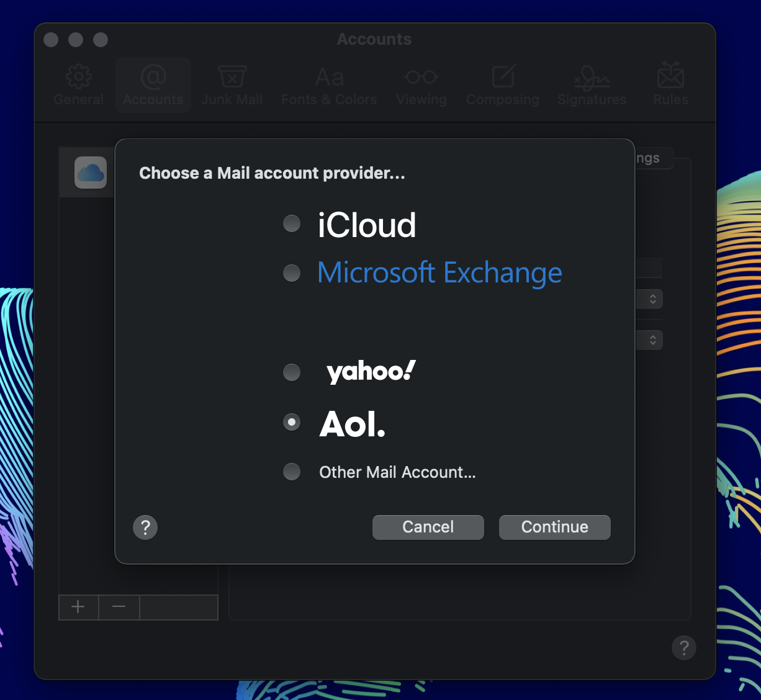Select the iCloud radio button
Screen dimensions: 761x700
tap(292, 223)
